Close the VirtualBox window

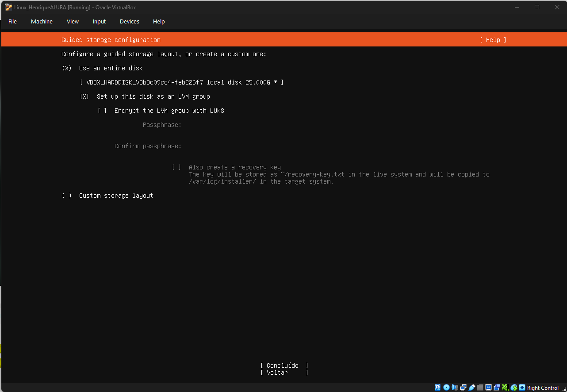(x=557, y=7)
